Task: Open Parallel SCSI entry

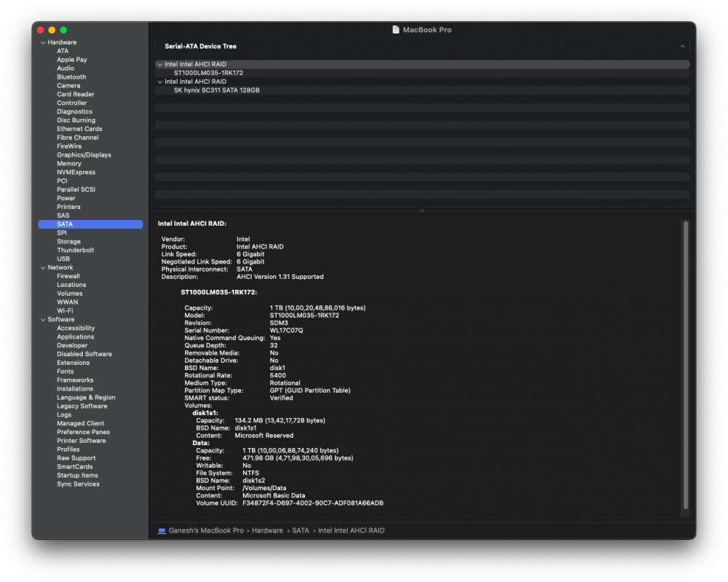Action: coord(76,189)
